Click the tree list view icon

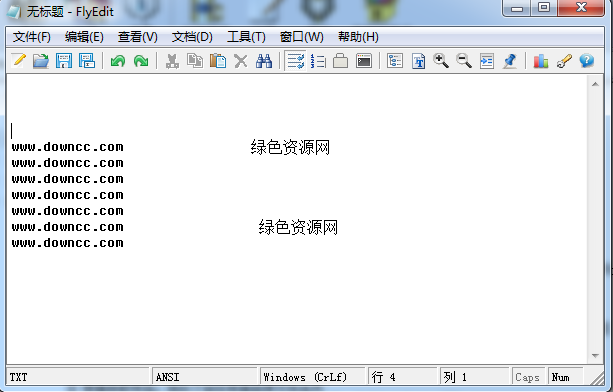tap(395, 61)
